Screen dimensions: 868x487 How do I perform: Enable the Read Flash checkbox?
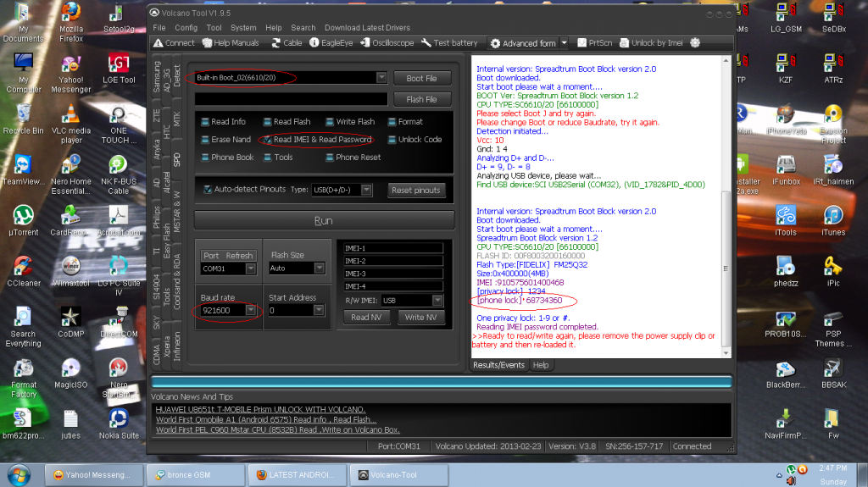tap(268, 122)
